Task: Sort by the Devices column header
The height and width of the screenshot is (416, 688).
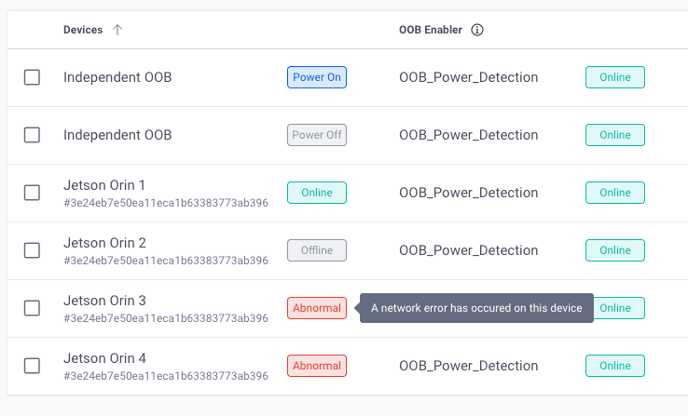Action: pos(83,30)
